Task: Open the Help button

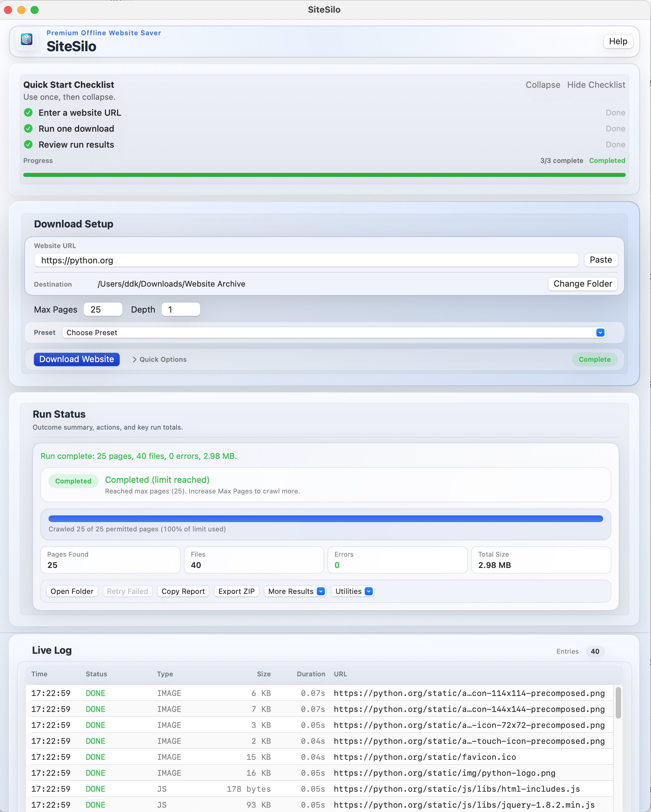Action: [618, 41]
